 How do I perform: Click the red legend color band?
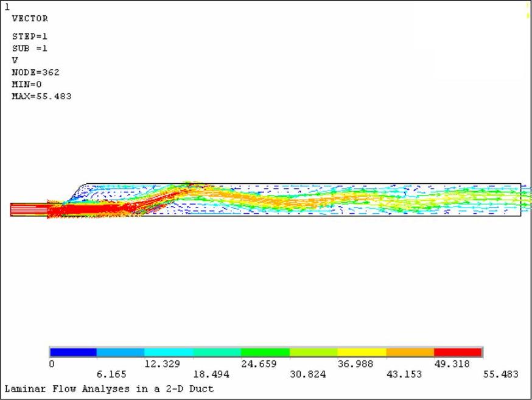tap(458, 353)
